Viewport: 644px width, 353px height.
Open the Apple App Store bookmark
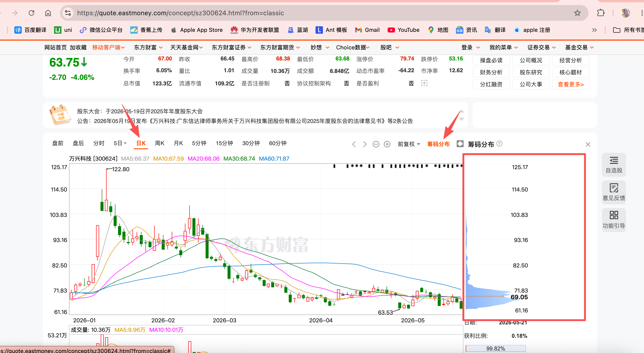(197, 30)
